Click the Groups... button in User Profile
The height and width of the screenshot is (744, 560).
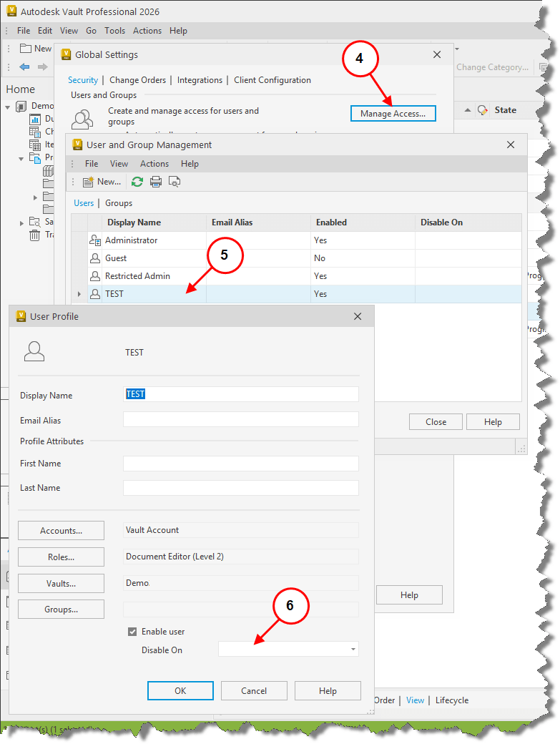pyautogui.click(x=62, y=610)
